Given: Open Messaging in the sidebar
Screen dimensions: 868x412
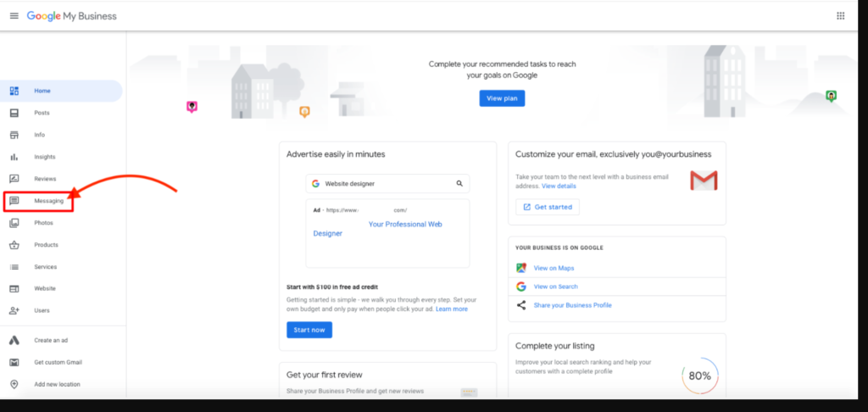Looking at the screenshot, I should (48, 201).
